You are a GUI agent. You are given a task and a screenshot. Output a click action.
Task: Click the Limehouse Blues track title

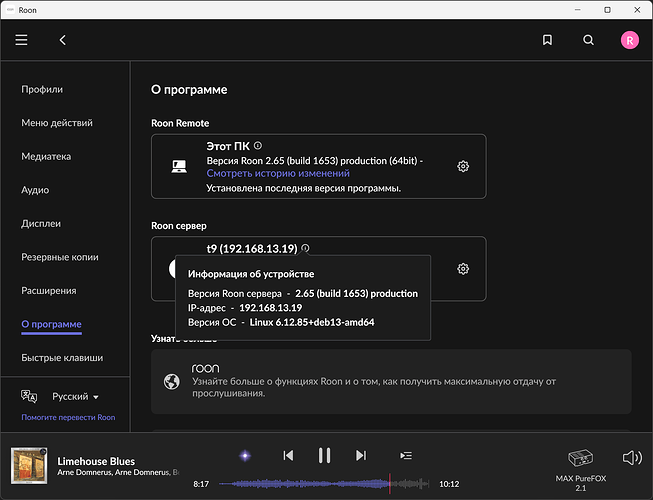pyautogui.click(x=96, y=461)
